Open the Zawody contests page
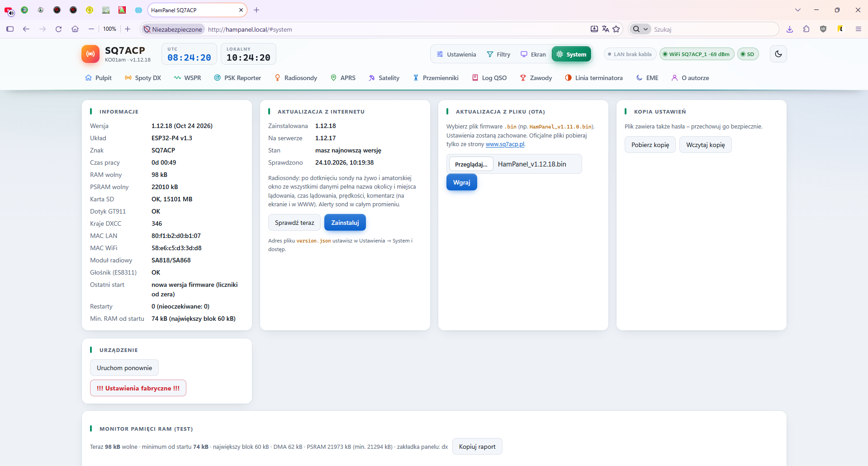Screen dimensions: 868x466 [536, 78]
